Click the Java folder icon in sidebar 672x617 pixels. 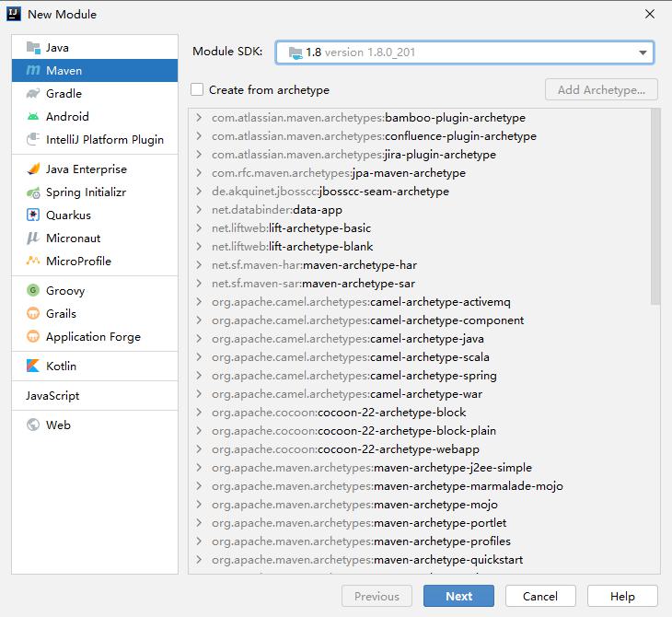33,47
